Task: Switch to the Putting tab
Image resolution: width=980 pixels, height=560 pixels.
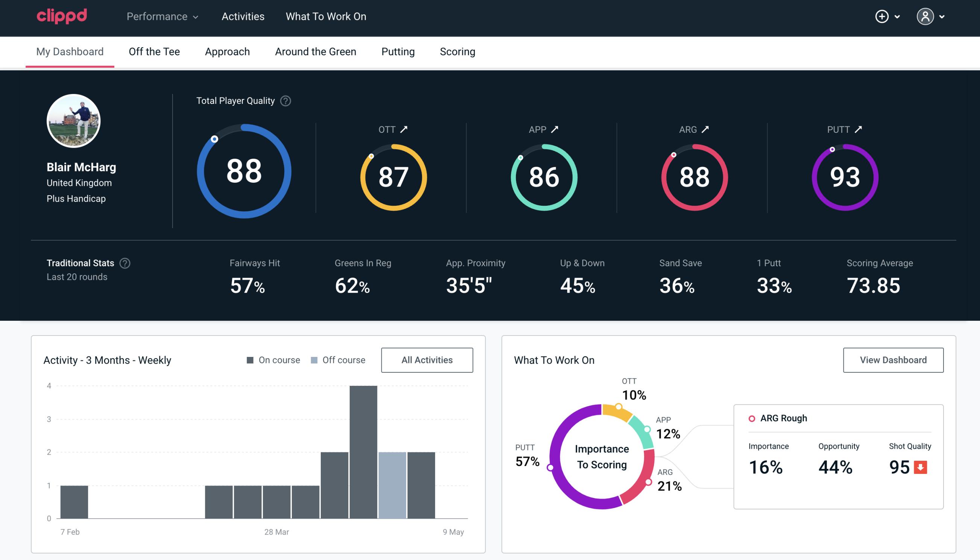Action: tap(398, 52)
